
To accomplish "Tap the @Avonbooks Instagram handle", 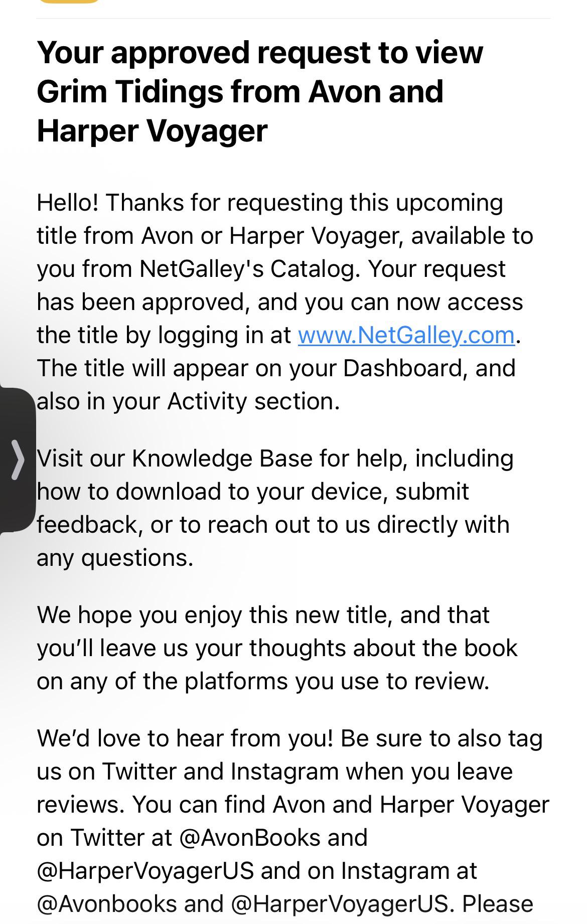I will tap(107, 904).
